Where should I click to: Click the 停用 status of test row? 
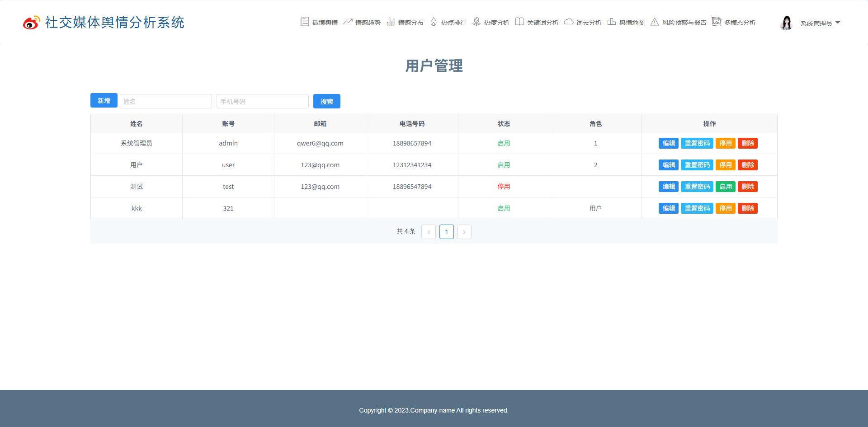click(x=504, y=187)
